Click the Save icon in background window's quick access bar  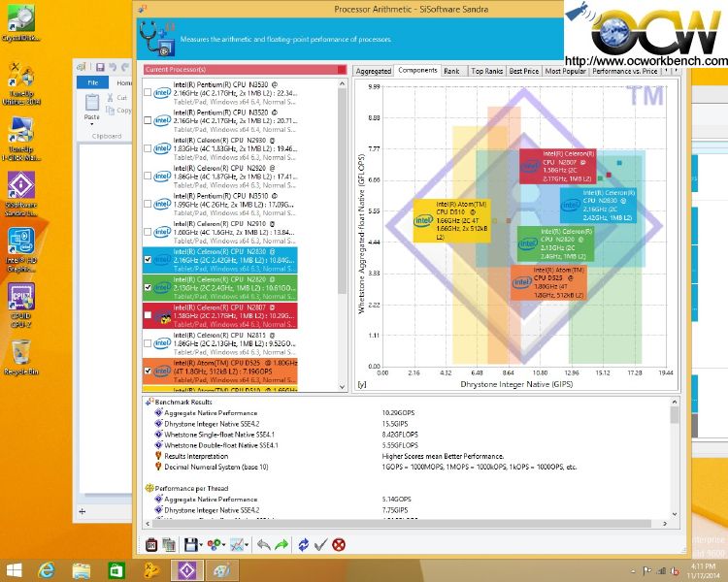tap(100, 67)
